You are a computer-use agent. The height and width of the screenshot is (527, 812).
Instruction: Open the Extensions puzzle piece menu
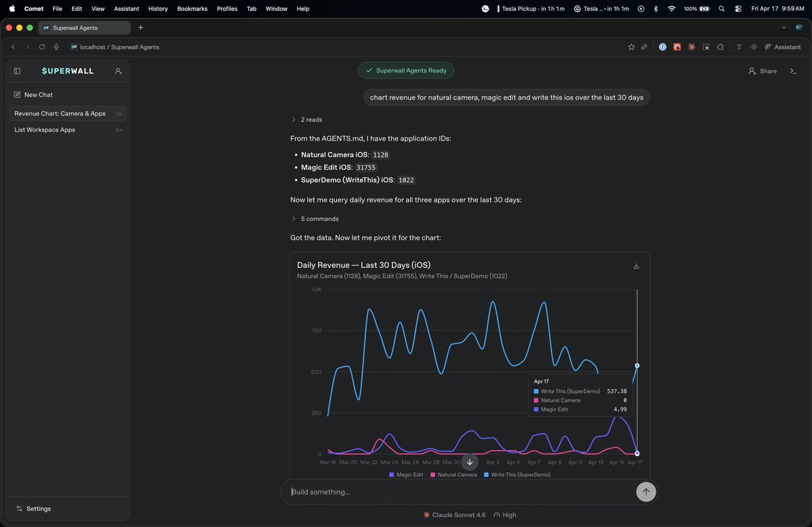click(720, 47)
